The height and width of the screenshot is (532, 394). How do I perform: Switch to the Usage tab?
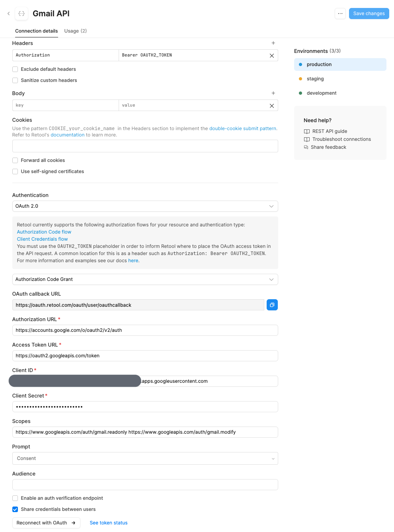[x=75, y=31]
